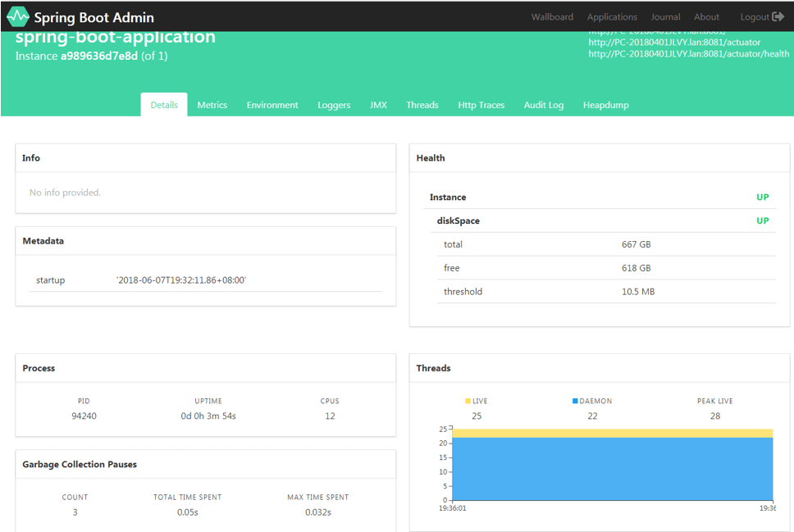The image size is (794, 532).
Task: Switch to the Threads tab
Action: (422, 105)
